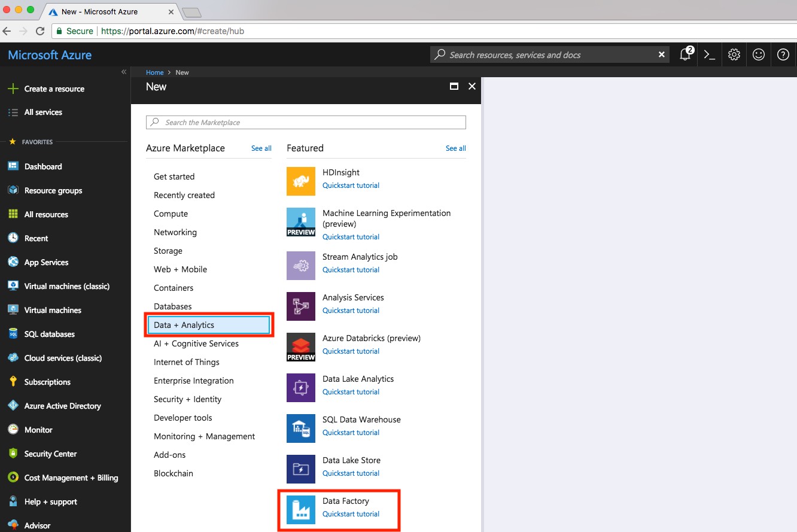The image size is (797, 532).
Task: Select Data + Analytics category
Action: click(209, 325)
